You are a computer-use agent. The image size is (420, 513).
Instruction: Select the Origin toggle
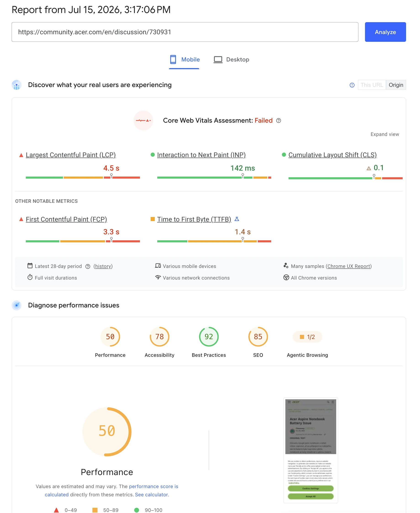pos(396,85)
